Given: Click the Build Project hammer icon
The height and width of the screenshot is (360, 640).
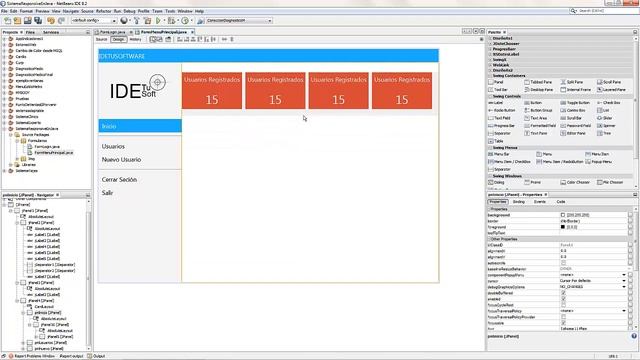Looking at the screenshot, I should coord(137,20).
